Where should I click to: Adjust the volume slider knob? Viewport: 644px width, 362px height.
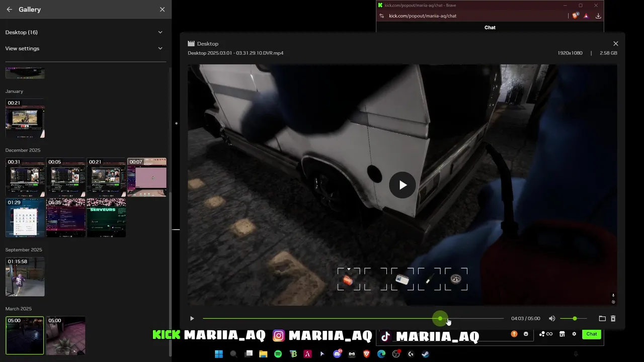point(575,318)
